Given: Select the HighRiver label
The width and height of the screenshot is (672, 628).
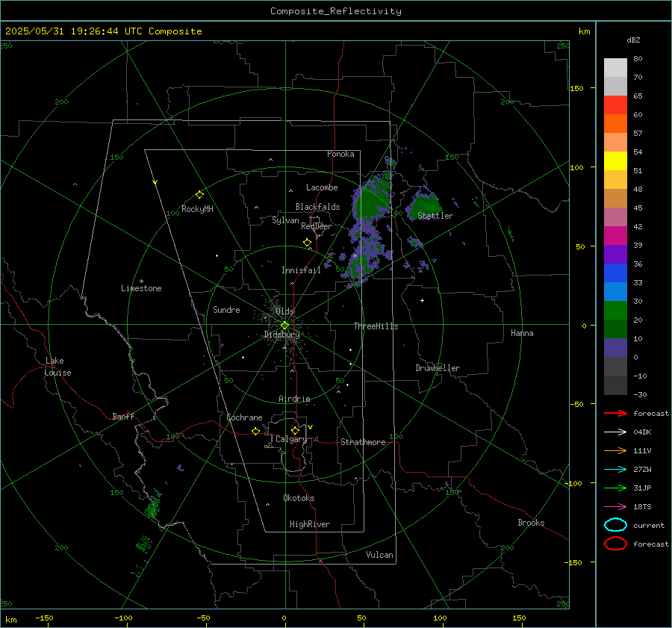Looking at the screenshot, I should click(310, 524).
